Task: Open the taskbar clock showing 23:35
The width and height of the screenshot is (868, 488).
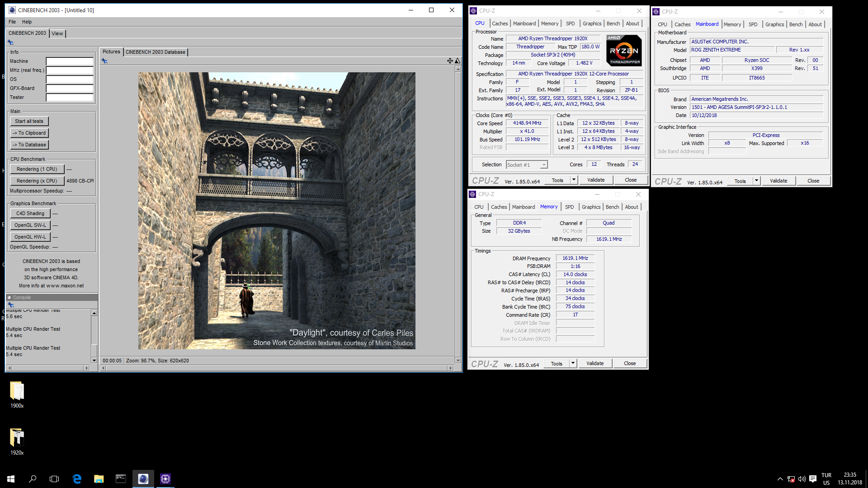Action: (x=850, y=479)
